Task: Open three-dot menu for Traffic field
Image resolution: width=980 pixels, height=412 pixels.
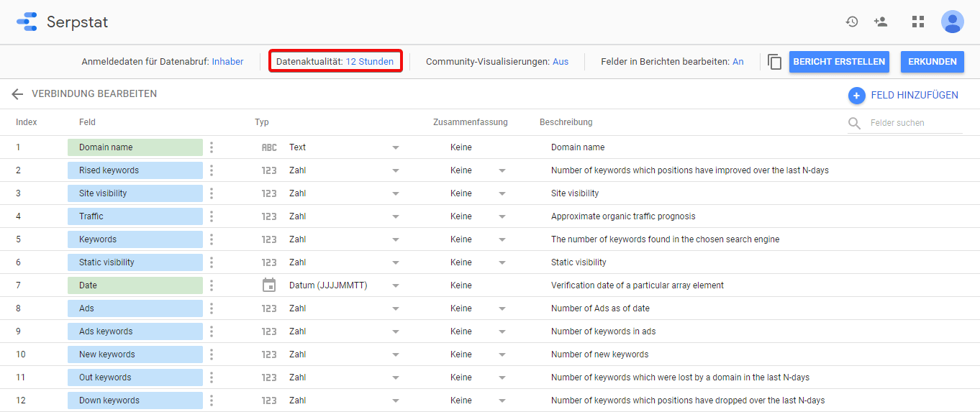Action: tap(212, 216)
